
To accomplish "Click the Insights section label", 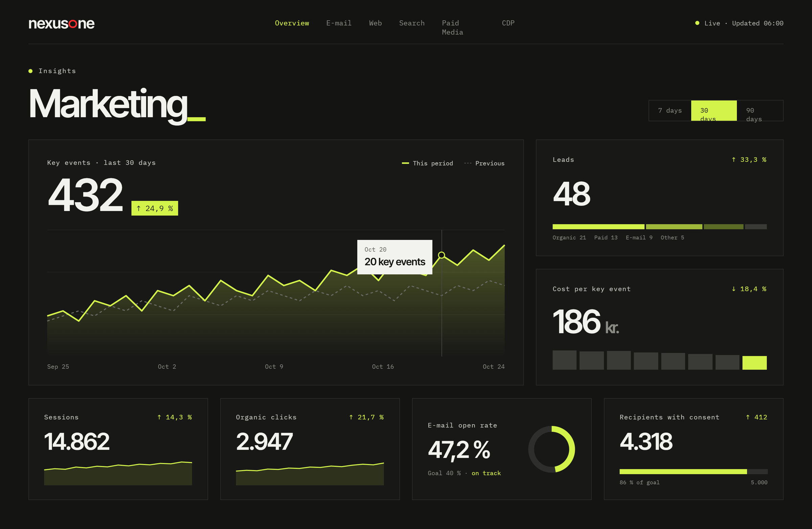I will point(57,71).
